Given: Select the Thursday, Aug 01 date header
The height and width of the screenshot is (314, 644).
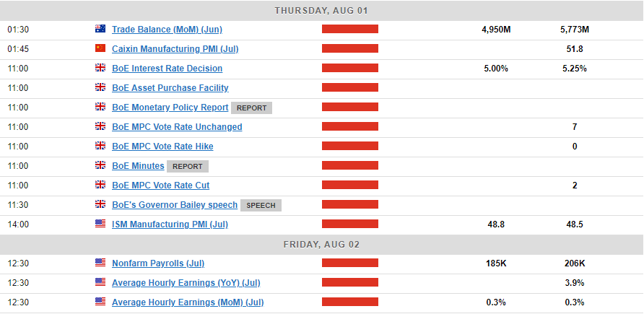Looking at the screenshot, I should (321, 10).
